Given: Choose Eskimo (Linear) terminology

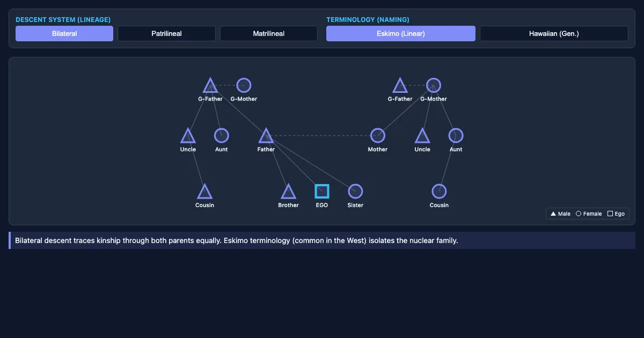Looking at the screenshot, I should [401, 34].
